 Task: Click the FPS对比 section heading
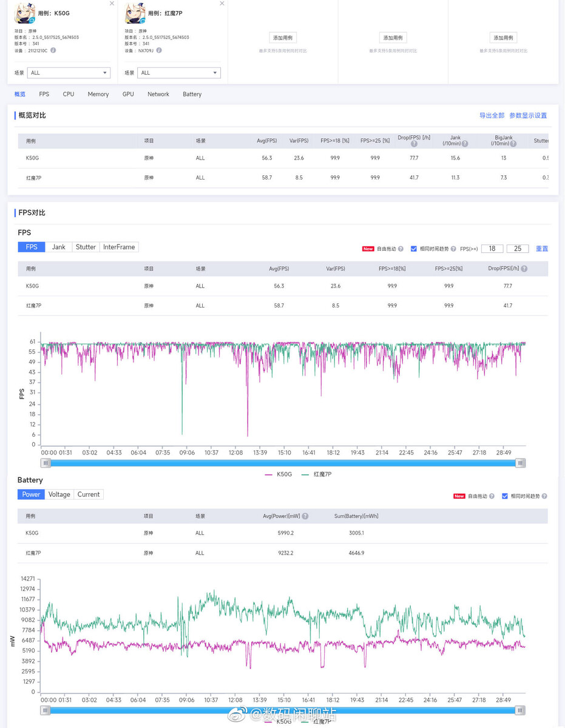pos(32,213)
